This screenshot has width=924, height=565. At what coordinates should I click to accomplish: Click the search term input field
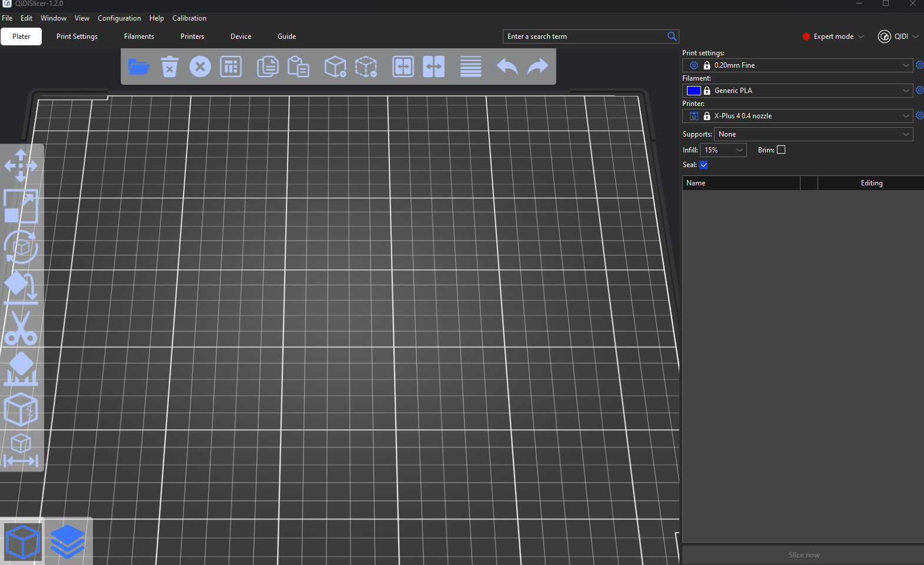pos(585,36)
